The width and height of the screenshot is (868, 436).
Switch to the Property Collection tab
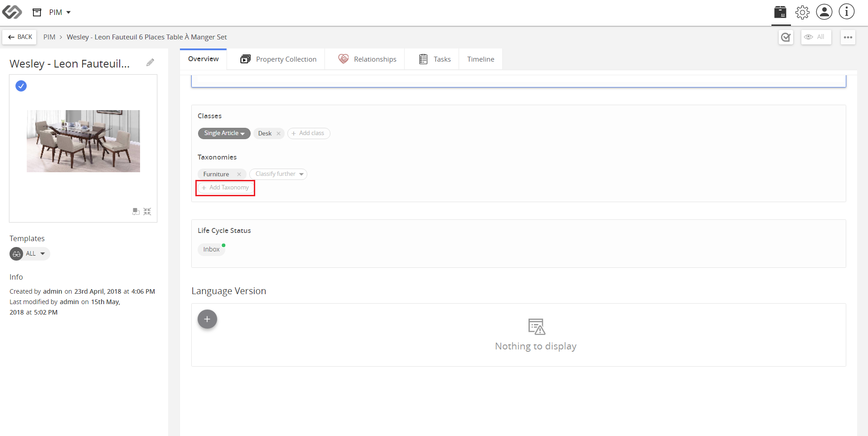point(278,59)
